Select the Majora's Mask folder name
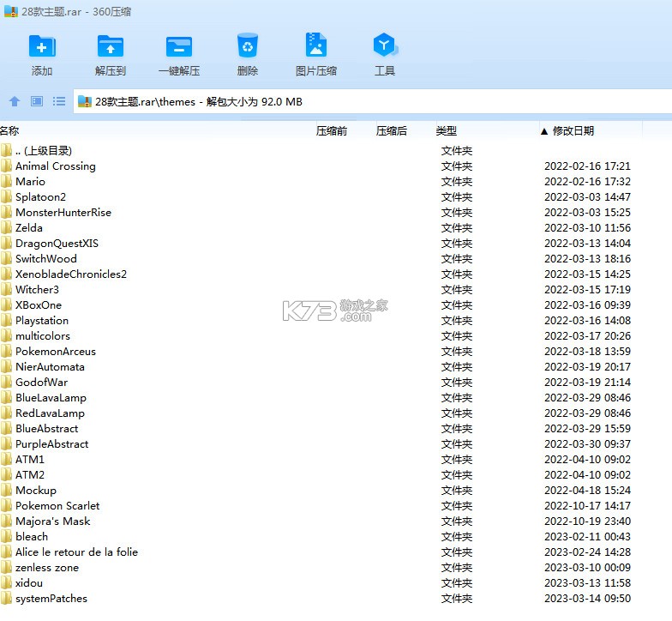The height and width of the screenshot is (621, 672). point(53,522)
